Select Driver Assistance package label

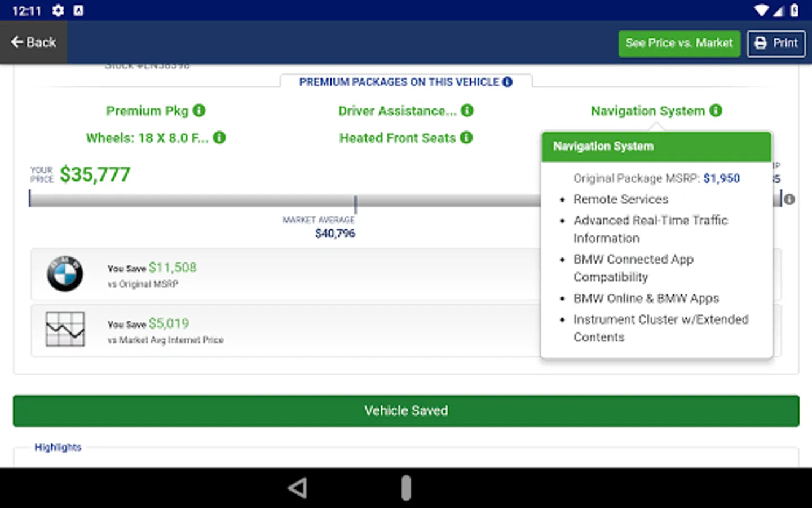point(398,111)
